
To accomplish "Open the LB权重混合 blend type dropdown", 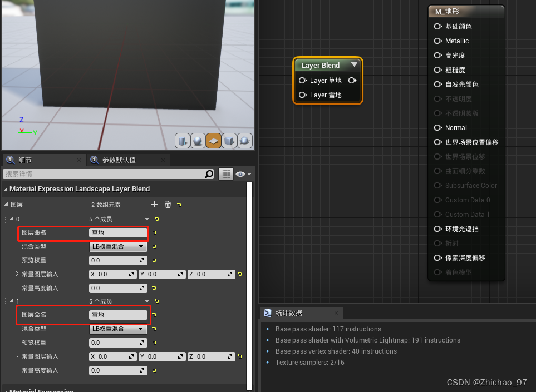I will [x=117, y=246].
